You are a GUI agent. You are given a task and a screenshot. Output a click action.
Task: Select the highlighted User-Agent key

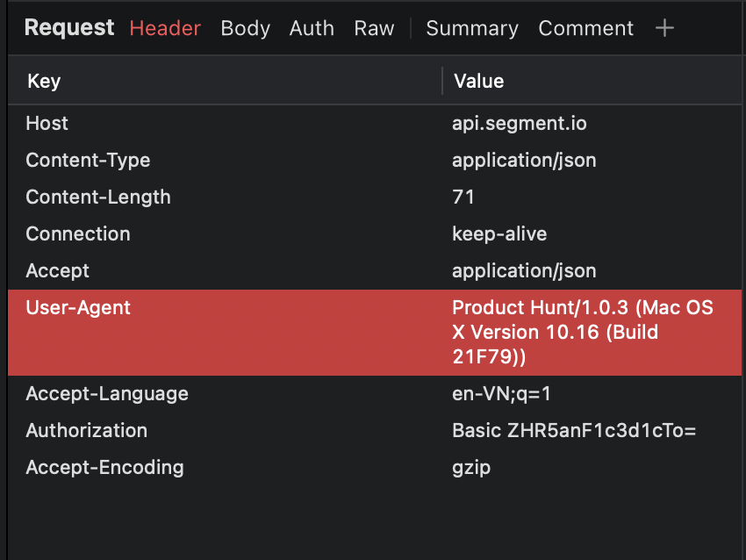point(78,308)
